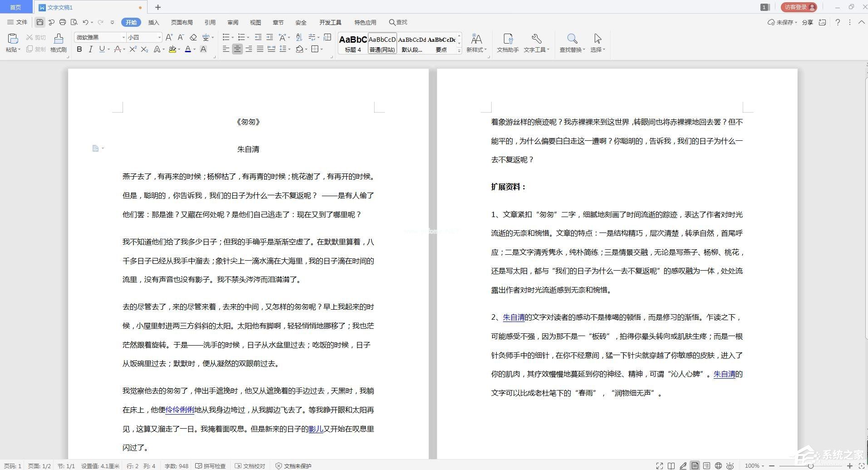
Task: Expand bullet list style dropdown arrow
Action: pyautogui.click(x=232, y=38)
